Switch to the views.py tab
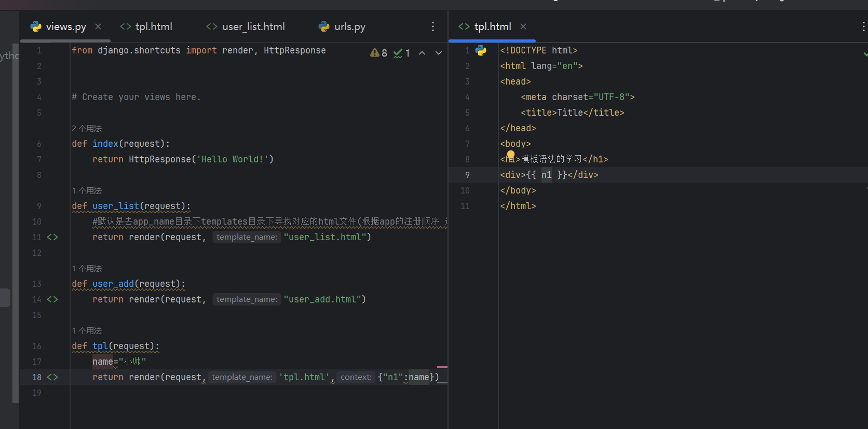Image resolution: width=868 pixels, height=429 pixels. tap(66, 26)
